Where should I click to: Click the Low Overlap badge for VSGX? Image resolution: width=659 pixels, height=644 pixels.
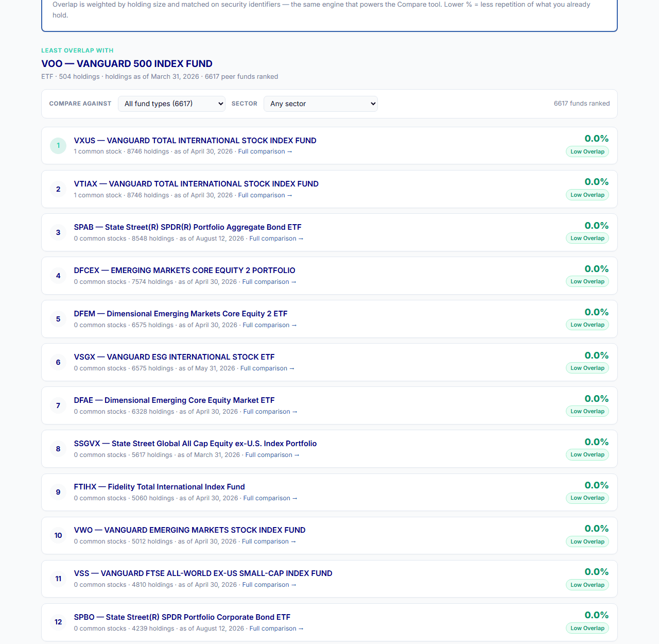click(x=587, y=368)
